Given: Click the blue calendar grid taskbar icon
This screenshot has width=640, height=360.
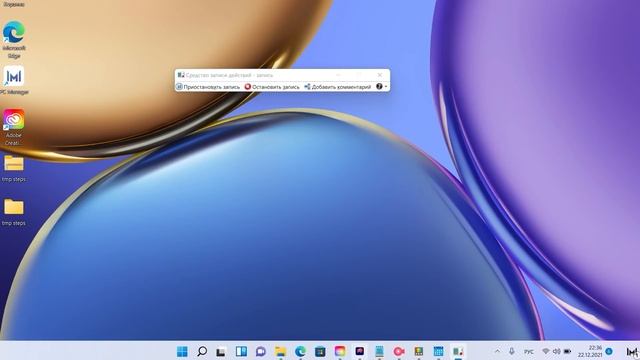Looking at the screenshot, I should [438, 351].
